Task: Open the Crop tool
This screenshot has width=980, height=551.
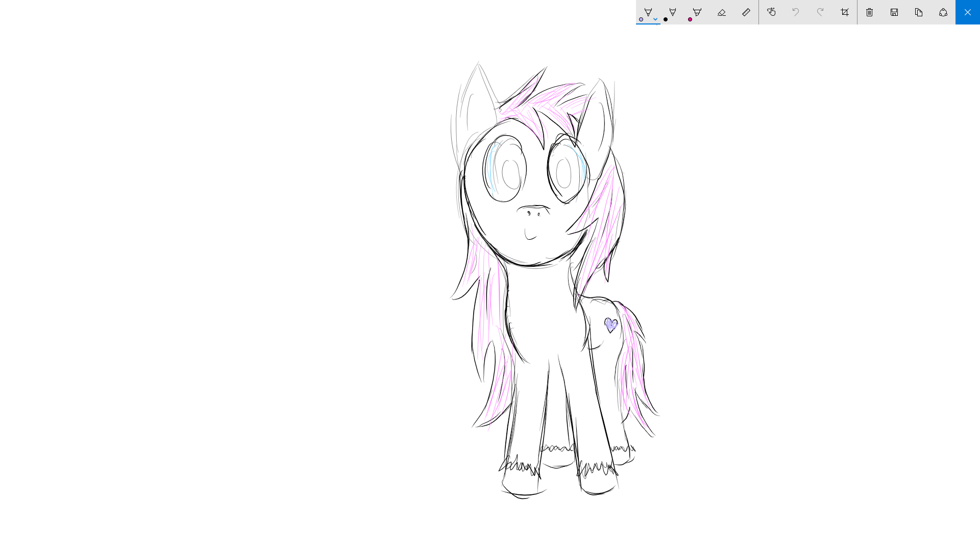Action: (x=844, y=12)
